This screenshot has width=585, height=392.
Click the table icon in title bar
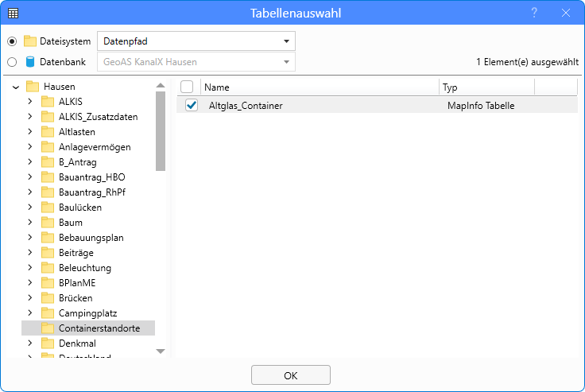pyautogui.click(x=13, y=13)
